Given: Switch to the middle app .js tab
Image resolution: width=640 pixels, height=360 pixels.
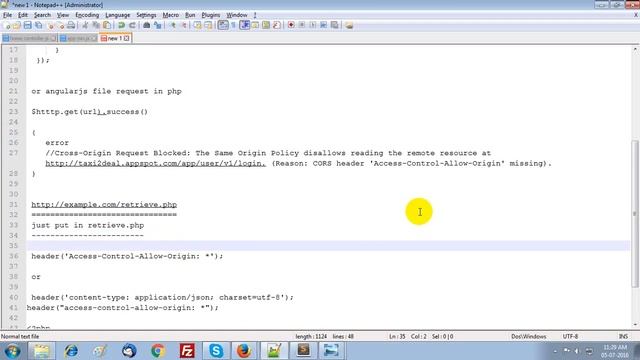Looking at the screenshot, I should pos(78,38).
